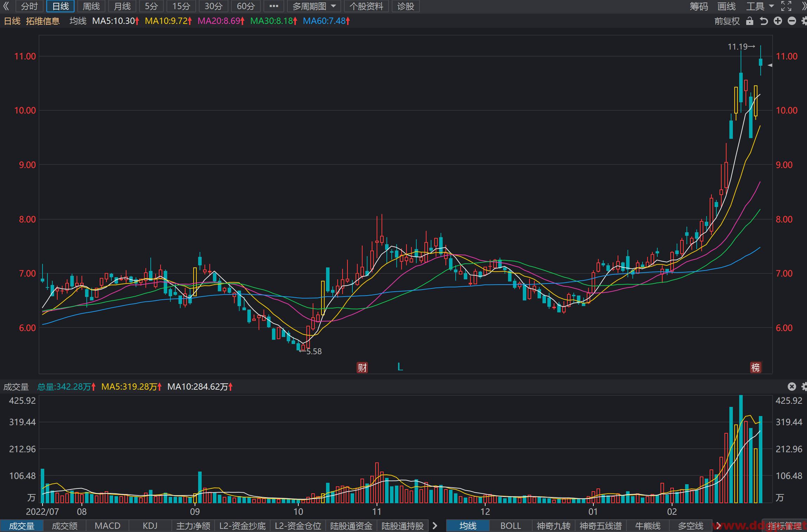
Task: Select 神奇九转 overlay tab
Action: pyautogui.click(x=554, y=526)
